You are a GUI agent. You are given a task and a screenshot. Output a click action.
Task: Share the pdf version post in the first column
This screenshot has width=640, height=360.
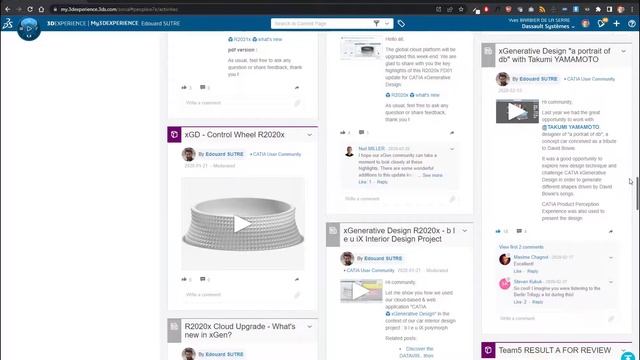coord(297,88)
